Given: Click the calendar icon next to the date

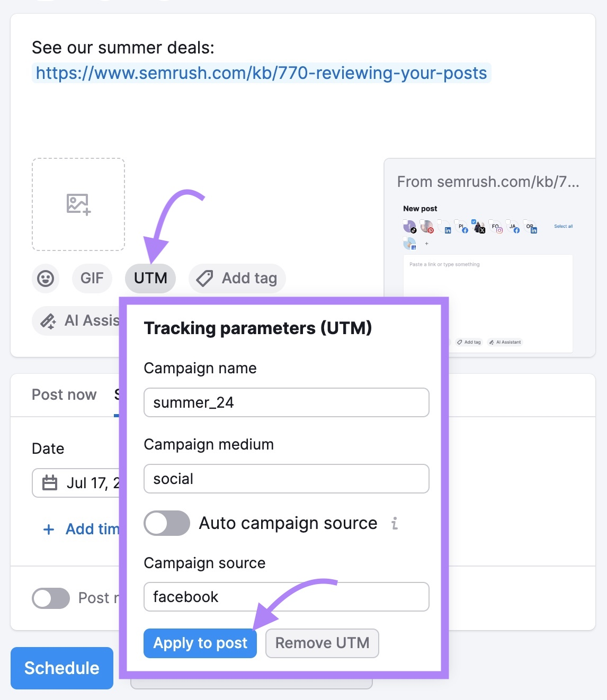Looking at the screenshot, I should tap(50, 483).
